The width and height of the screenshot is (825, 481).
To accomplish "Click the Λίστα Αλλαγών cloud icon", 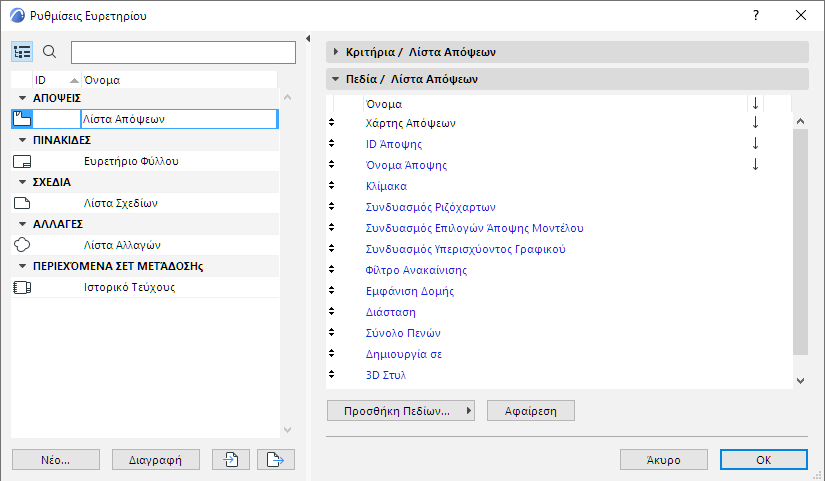I will tap(22, 245).
